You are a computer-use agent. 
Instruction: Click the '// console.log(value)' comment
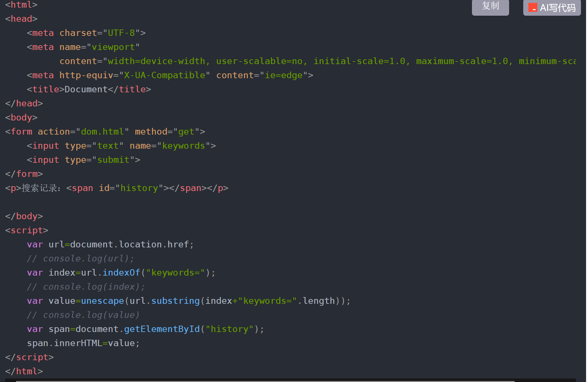coord(83,315)
